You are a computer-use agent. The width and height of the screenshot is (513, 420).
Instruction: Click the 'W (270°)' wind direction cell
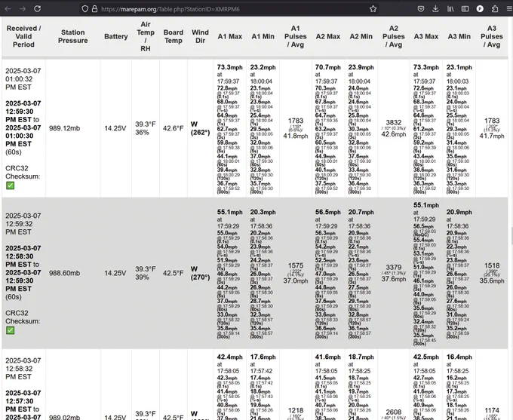[200, 273]
